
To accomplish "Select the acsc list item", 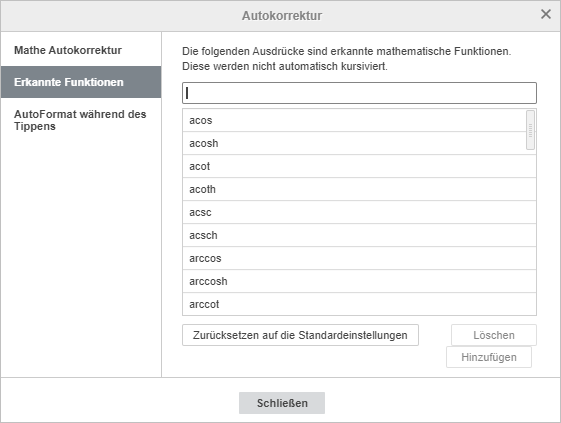I will coord(359,212).
